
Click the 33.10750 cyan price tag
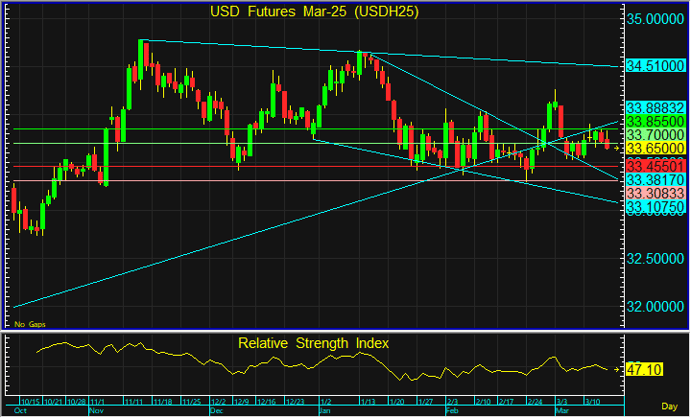(655, 206)
